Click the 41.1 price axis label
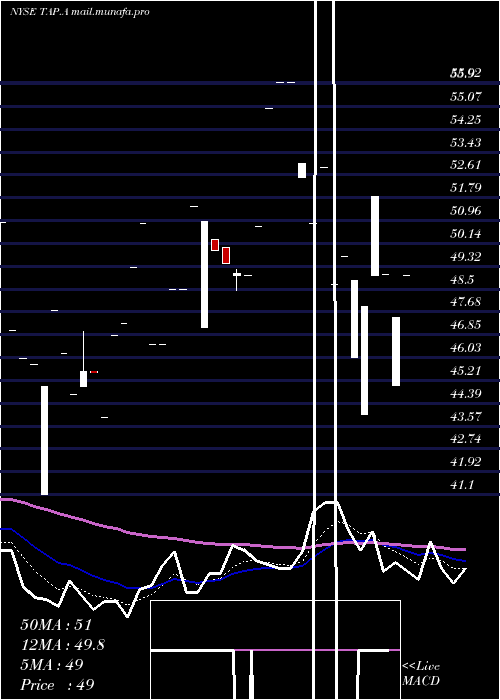The height and width of the screenshot is (700, 500). (x=462, y=485)
